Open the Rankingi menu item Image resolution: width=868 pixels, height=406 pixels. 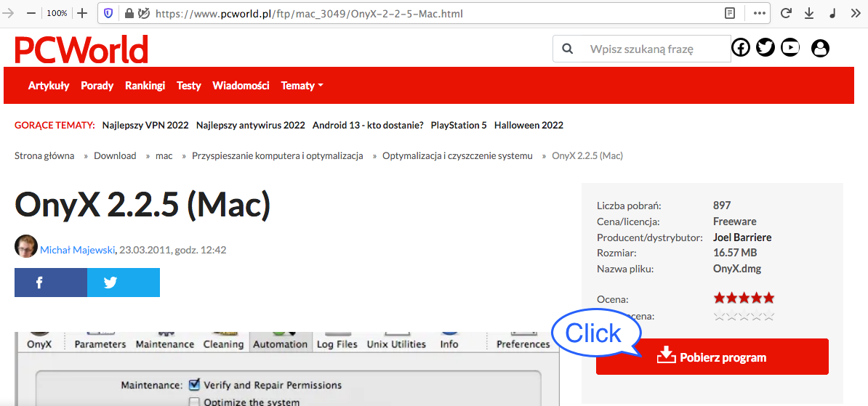coord(145,86)
